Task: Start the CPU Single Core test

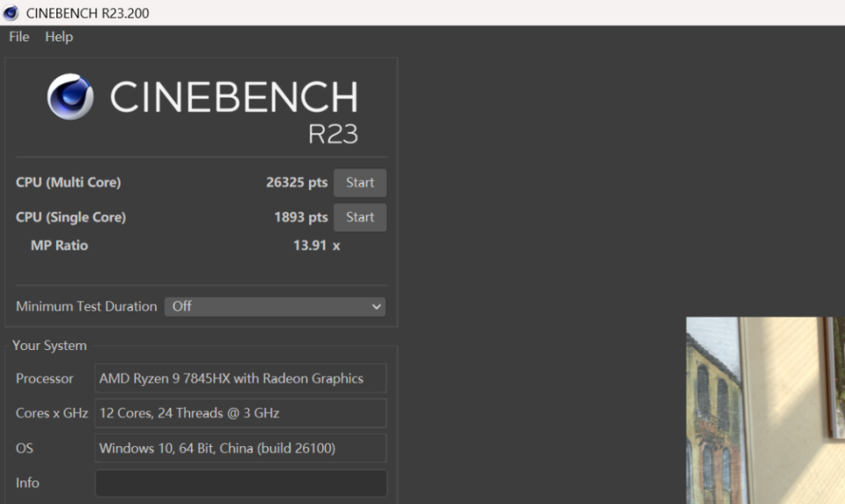Action: tap(360, 217)
